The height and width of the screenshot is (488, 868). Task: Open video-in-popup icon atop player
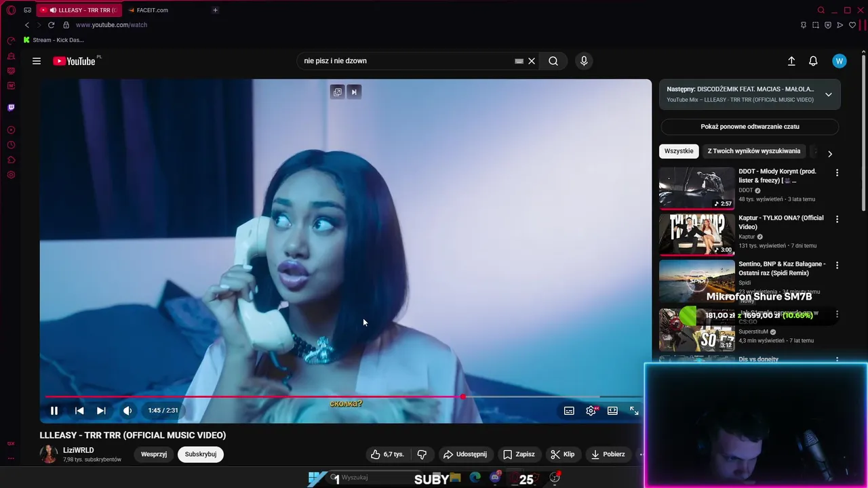337,92
